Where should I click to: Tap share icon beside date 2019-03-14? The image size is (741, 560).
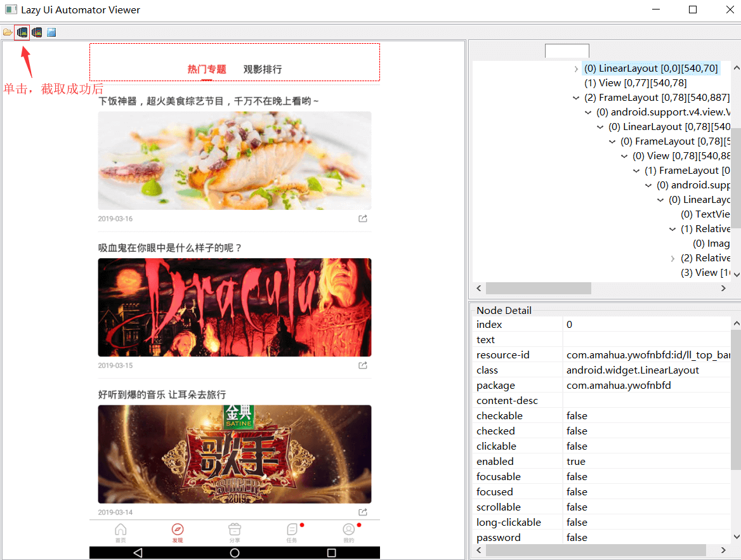tap(362, 512)
